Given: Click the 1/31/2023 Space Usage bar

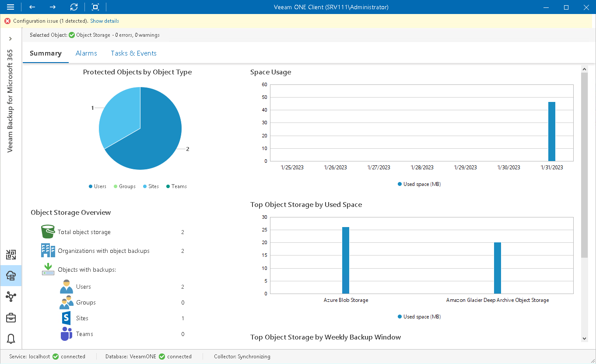Looking at the screenshot, I should 552,131.
